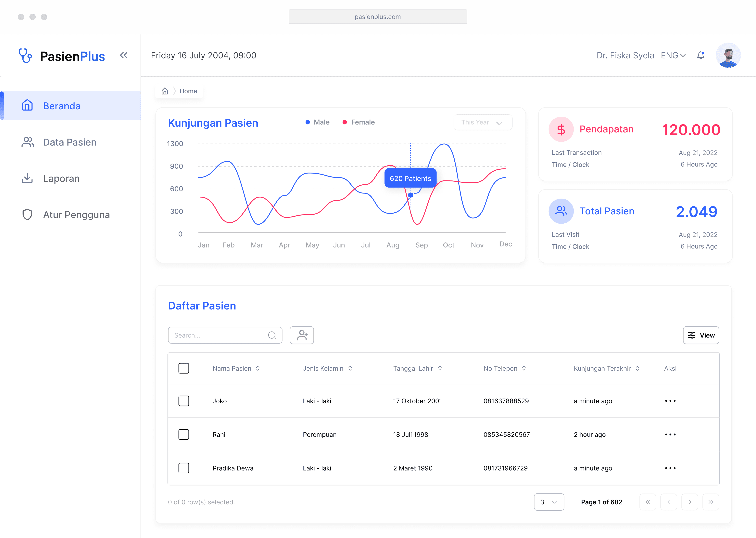Open the This Year dropdown
Screen dimensions: 756x538
482,123
